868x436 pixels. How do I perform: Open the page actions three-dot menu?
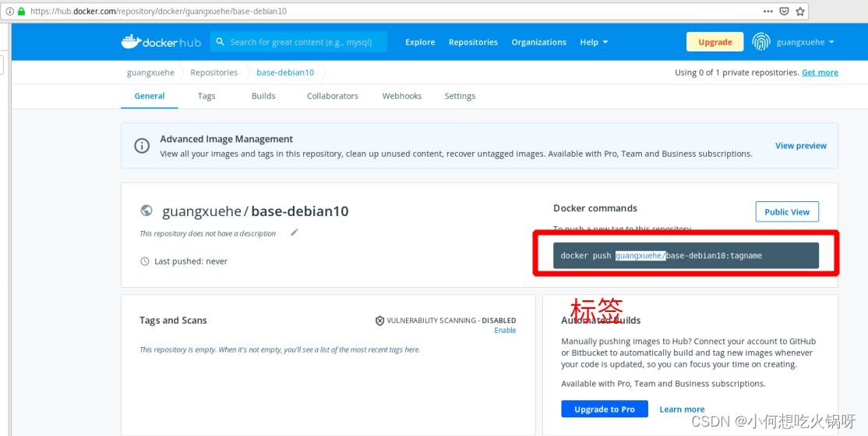[767, 11]
